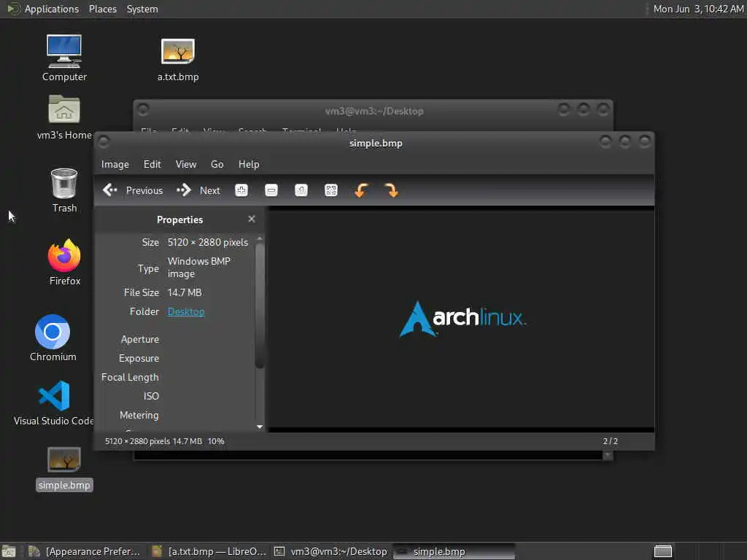Image resolution: width=747 pixels, height=560 pixels.
Task: Select the Visual Studio Code desktop icon
Action: pyautogui.click(x=54, y=402)
